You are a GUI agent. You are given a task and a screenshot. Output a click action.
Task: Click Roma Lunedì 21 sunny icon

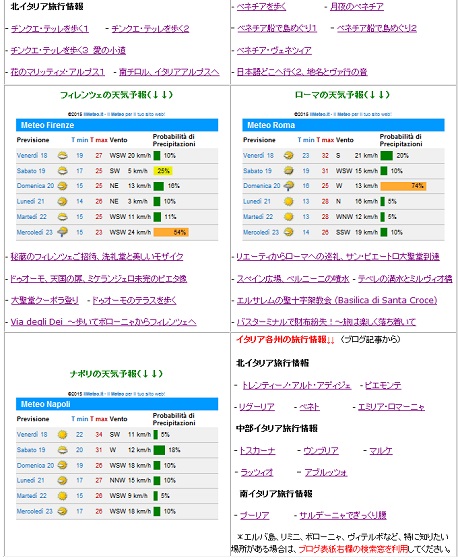[289, 201]
